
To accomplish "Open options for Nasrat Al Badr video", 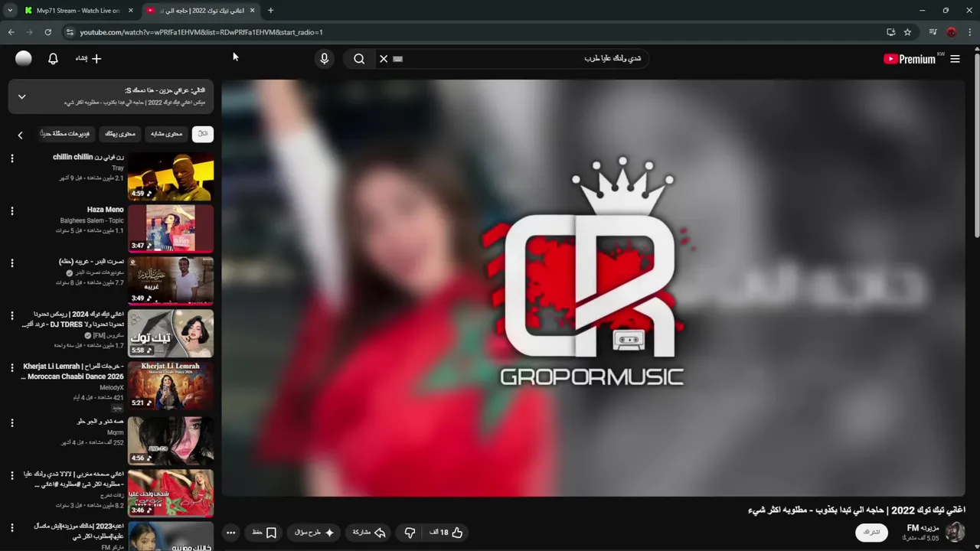I will click(x=11, y=263).
